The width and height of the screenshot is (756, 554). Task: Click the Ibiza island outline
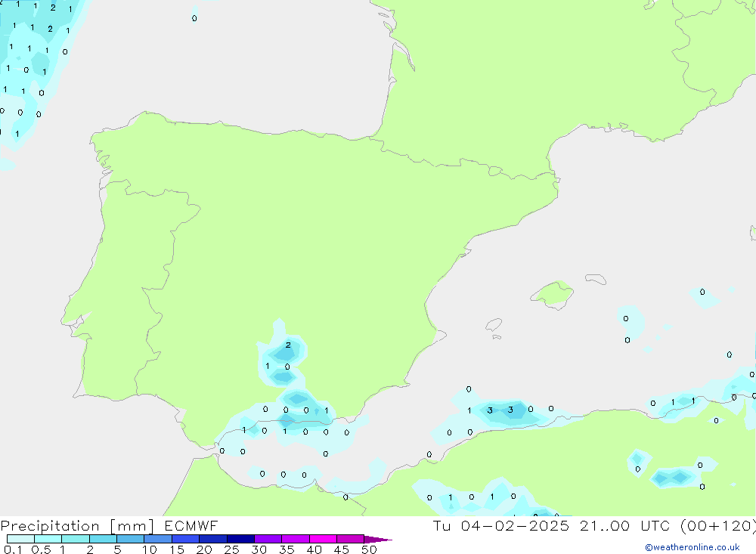[494, 325]
